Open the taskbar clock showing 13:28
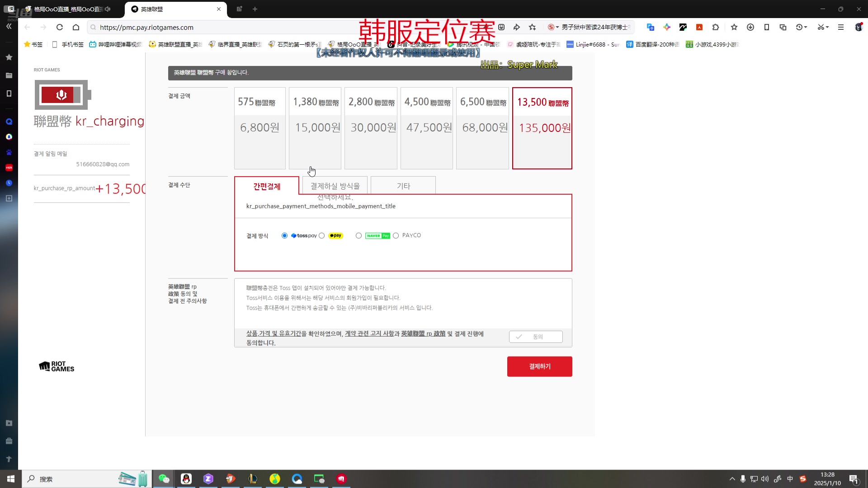 [827, 479]
